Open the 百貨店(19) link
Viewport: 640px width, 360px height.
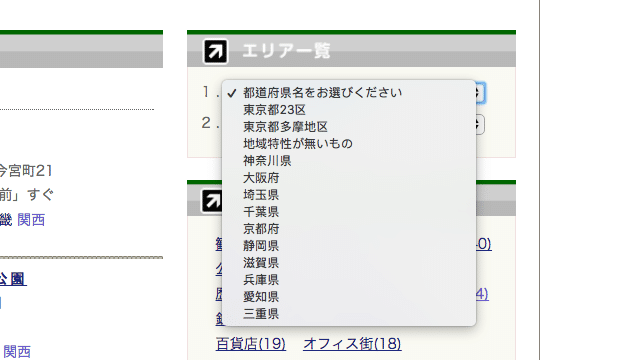(x=251, y=344)
